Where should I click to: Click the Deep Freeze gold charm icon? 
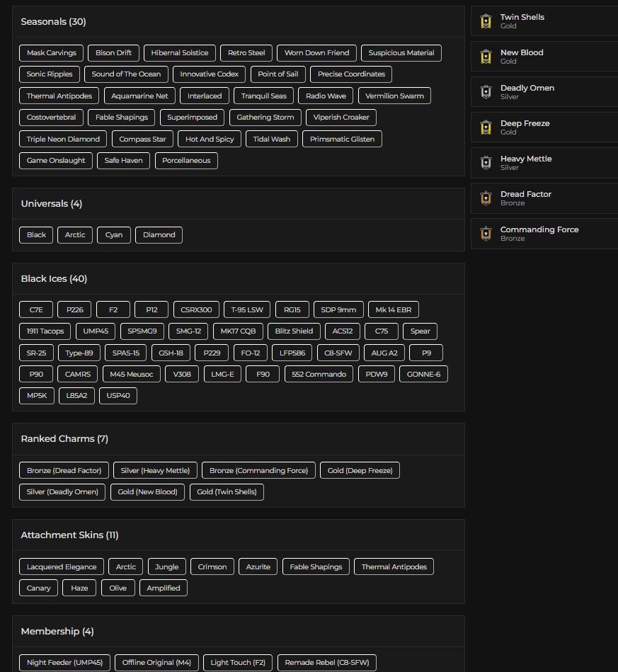tap(486, 127)
